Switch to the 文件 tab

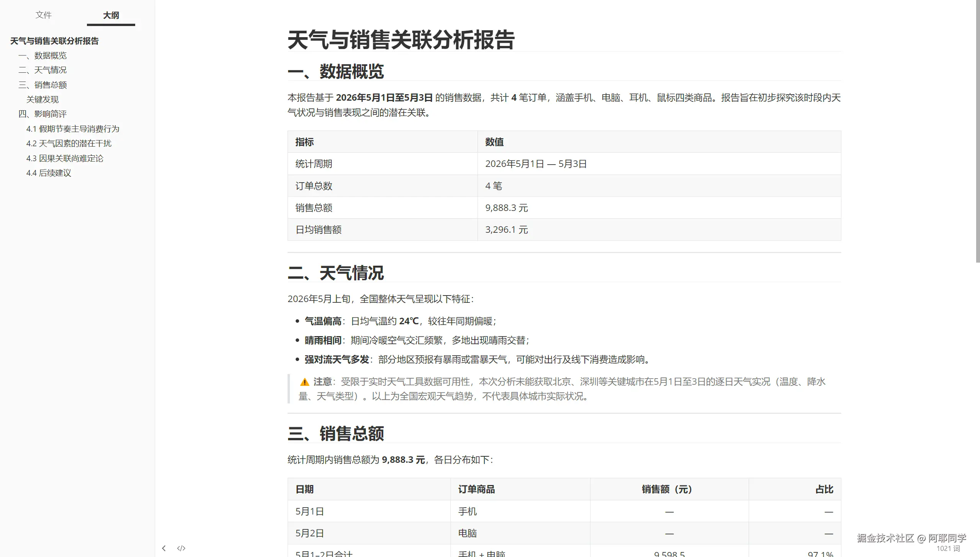[x=43, y=15]
